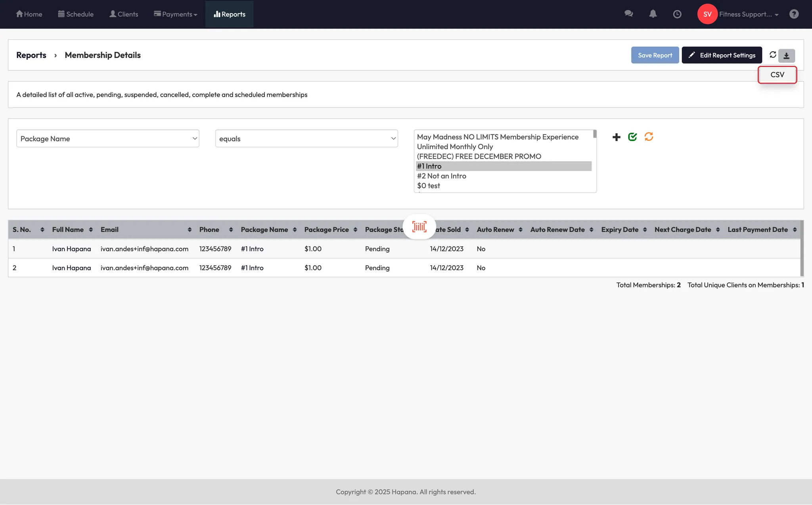This screenshot has height=505, width=812.
Task: Click the Save Report button
Action: tap(655, 55)
